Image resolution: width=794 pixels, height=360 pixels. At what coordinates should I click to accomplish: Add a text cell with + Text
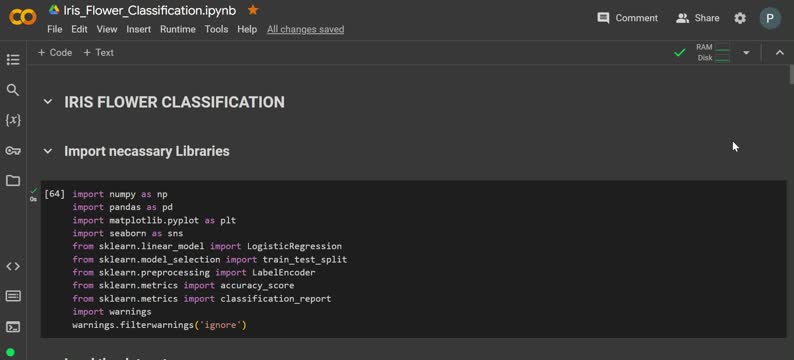coord(98,53)
